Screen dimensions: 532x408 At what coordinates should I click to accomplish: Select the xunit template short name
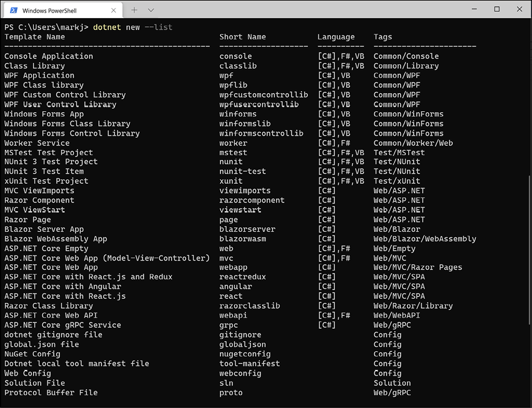[229, 181]
